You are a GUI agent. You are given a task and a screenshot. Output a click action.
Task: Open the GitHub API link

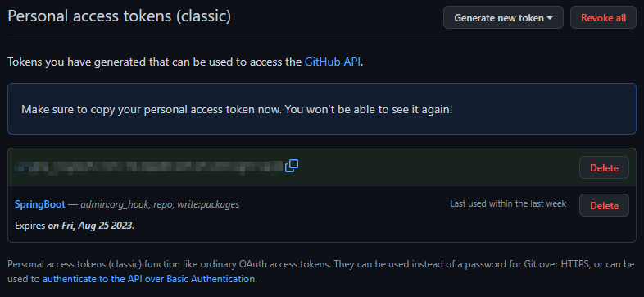tap(333, 62)
